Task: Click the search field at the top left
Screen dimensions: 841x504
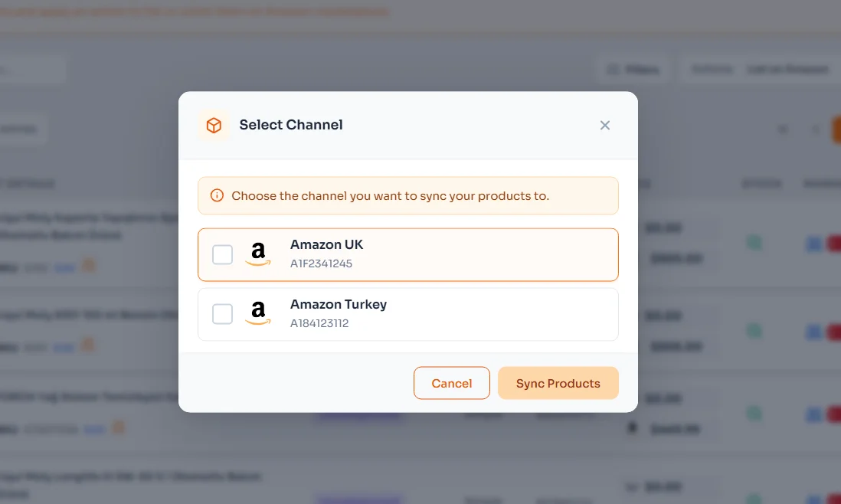Action: (x=32, y=69)
